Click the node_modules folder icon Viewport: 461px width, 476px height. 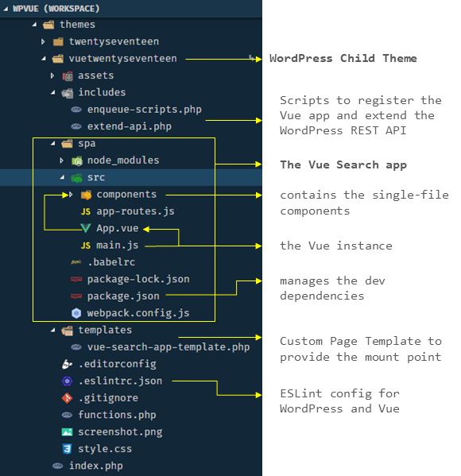pyautogui.click(x=77, y=161)
